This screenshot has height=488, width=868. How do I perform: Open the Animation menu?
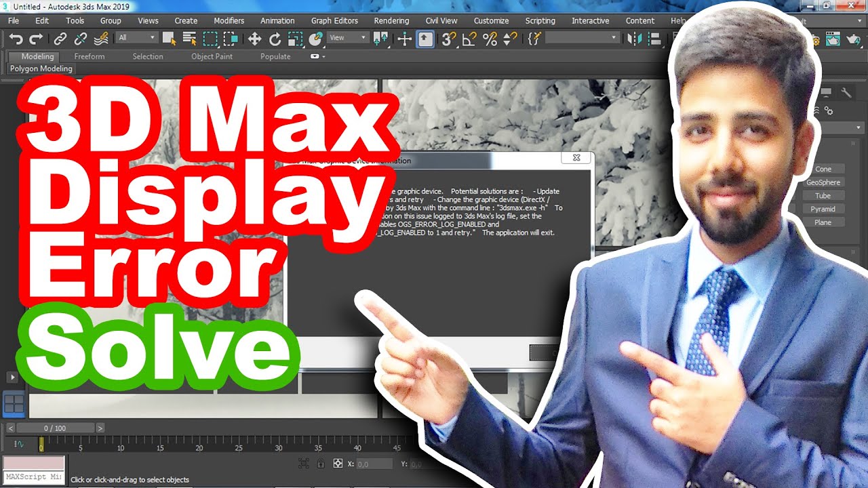(277, 21)
